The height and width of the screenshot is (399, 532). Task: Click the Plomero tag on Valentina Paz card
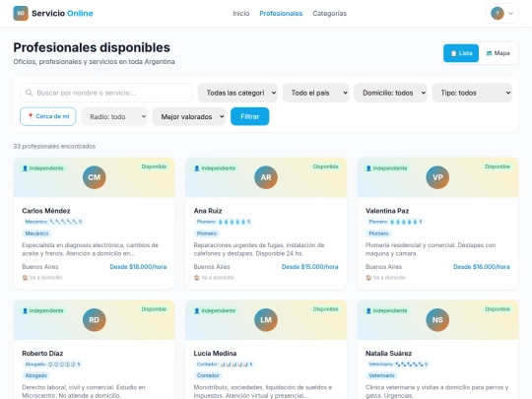[x=378, y=233]
